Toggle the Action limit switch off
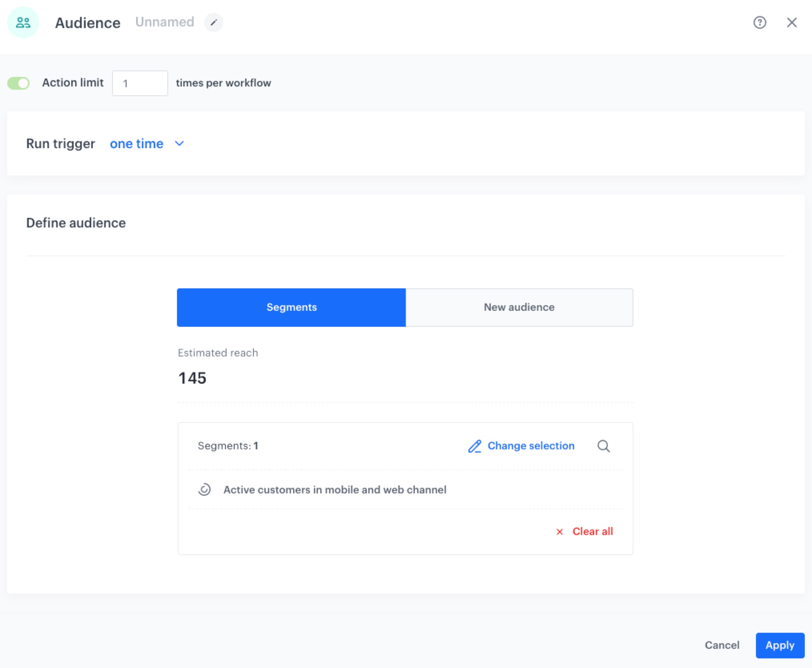 [18, 83]
